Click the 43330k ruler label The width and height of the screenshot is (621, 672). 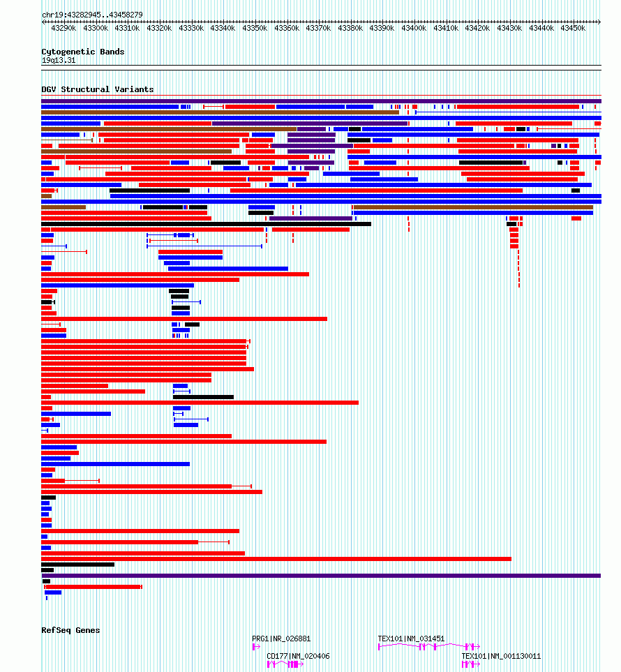tap(191, 29)
